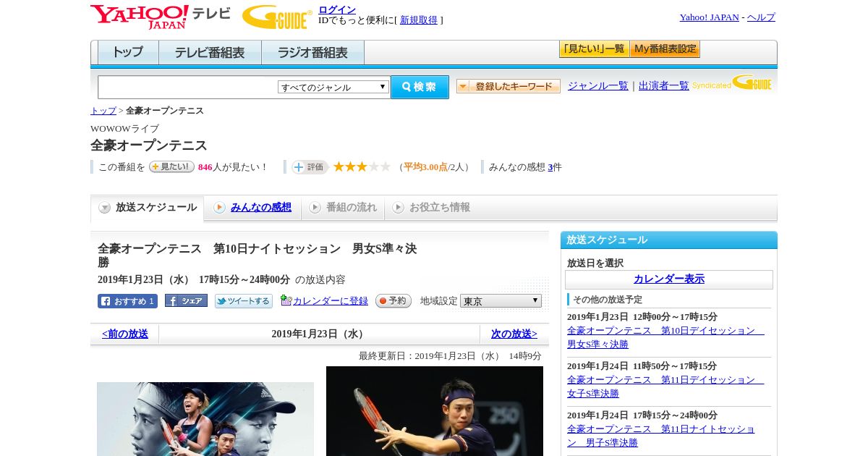Select the 番組の流れ tab
Viewport: 868px width, 456px height.
(343, 208)
